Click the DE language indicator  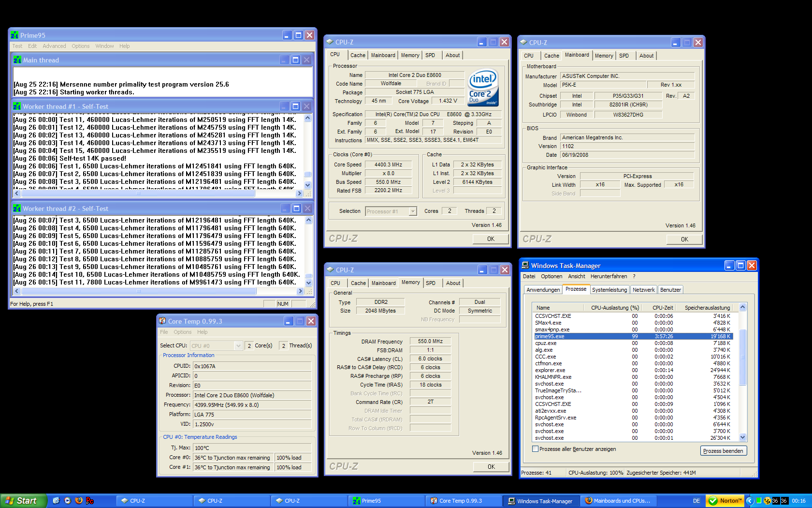(x=696, y=501)
